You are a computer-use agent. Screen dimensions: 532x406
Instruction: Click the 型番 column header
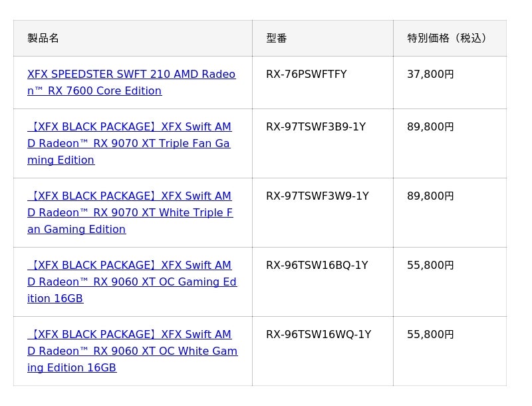(x=277, y=39)
